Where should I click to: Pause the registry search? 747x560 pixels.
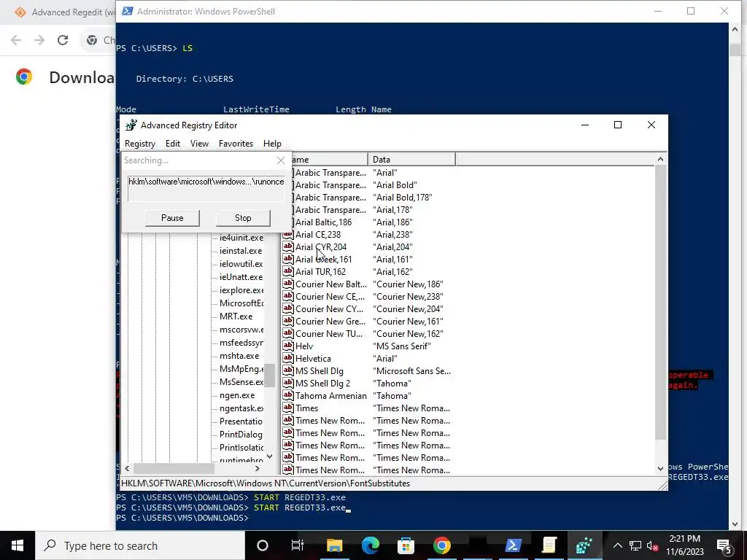[x=172, y=217]
